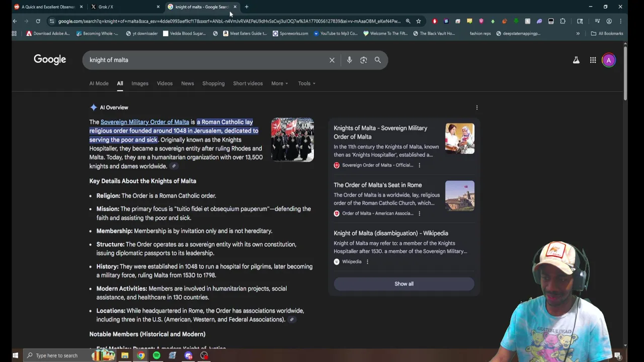The image size is (644, 362).
Task: Open the Discord taskbar icon
Action: (188, 355)
